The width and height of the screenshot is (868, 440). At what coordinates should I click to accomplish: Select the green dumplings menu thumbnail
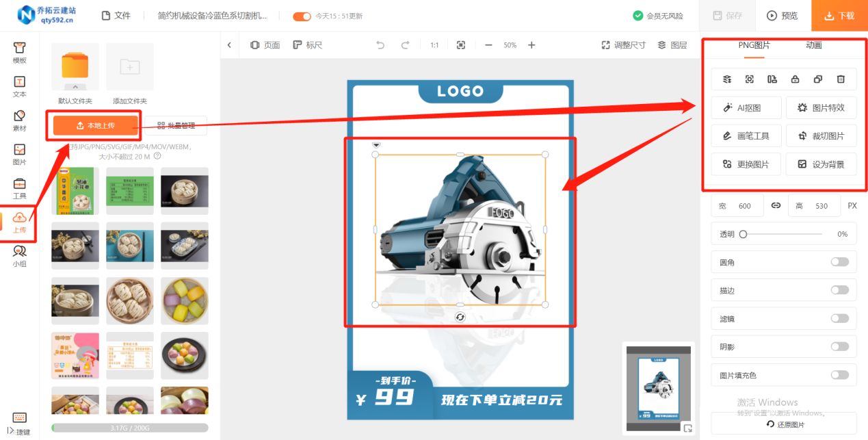click(x=130, y=190)
